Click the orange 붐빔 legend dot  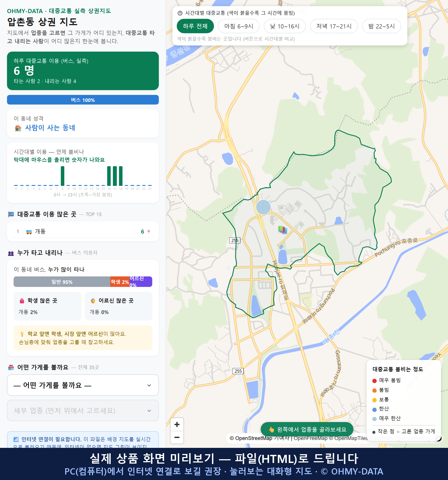(x=374, y=390)
